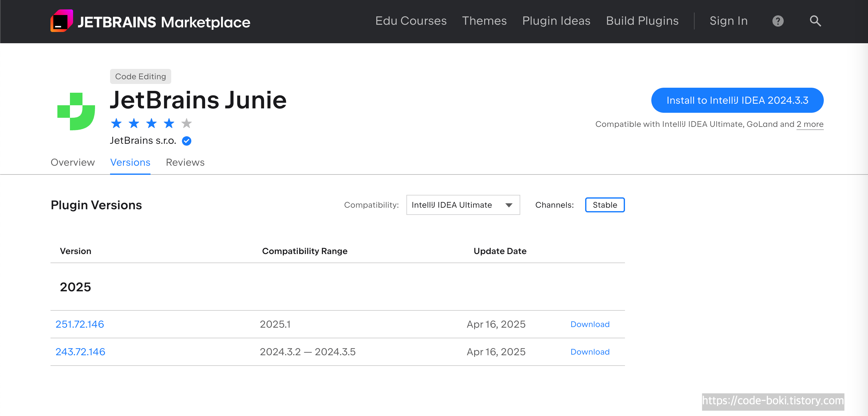Open version 243.72.146 details link
Viewport: 868px width, 416px height.
pos(80,351)
